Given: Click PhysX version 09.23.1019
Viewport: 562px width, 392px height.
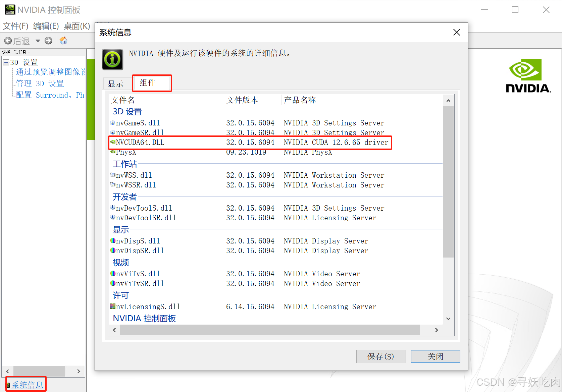Looking at the screenshot, I should pos(246,152).
